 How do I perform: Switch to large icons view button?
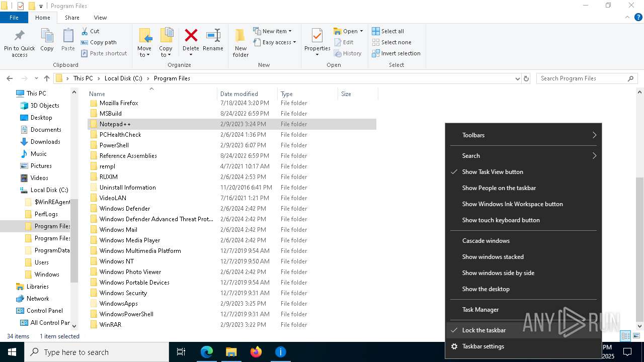(x=636, y=336)
